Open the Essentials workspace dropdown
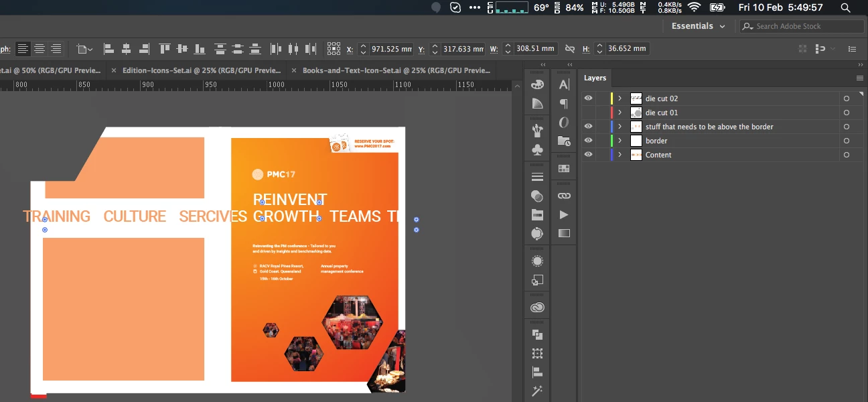868x402 pixels. coord(699,26)
